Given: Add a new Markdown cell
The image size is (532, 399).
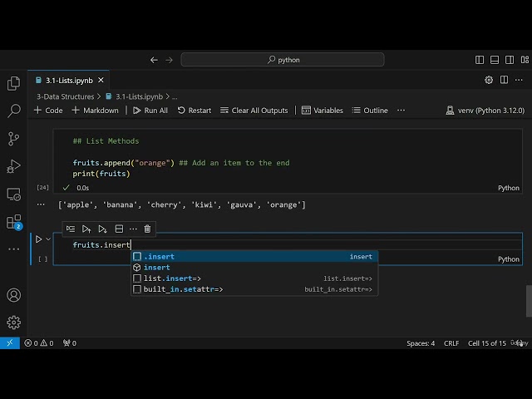Looking at the screenshot, I should (x=96, y=111).
